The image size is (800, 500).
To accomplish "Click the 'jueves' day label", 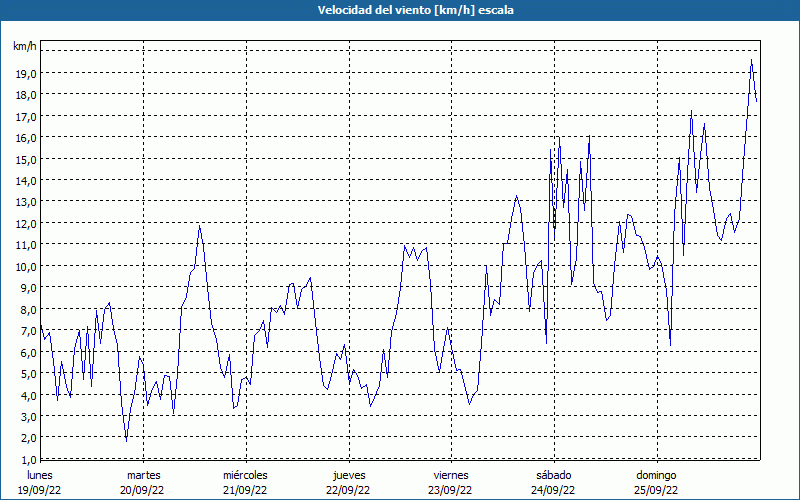I will [349, 475].
